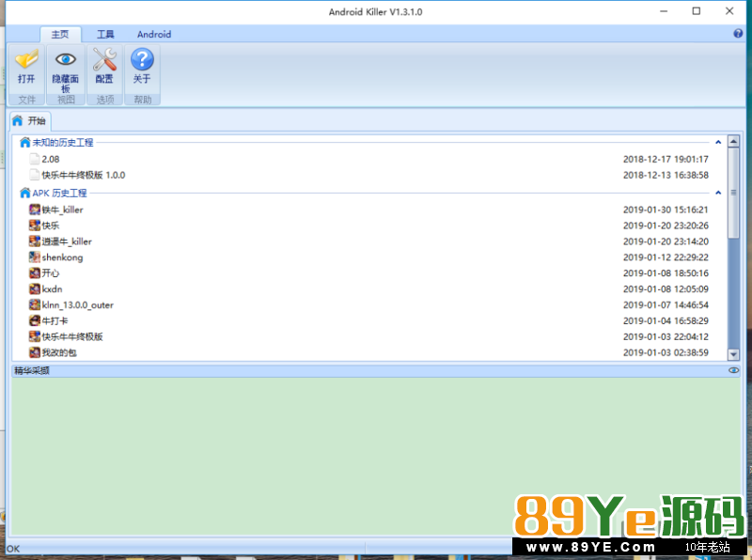752x560 pixels.
Task: Click the 隐藏面板 eye icon
Action: [x=65, y=61]
